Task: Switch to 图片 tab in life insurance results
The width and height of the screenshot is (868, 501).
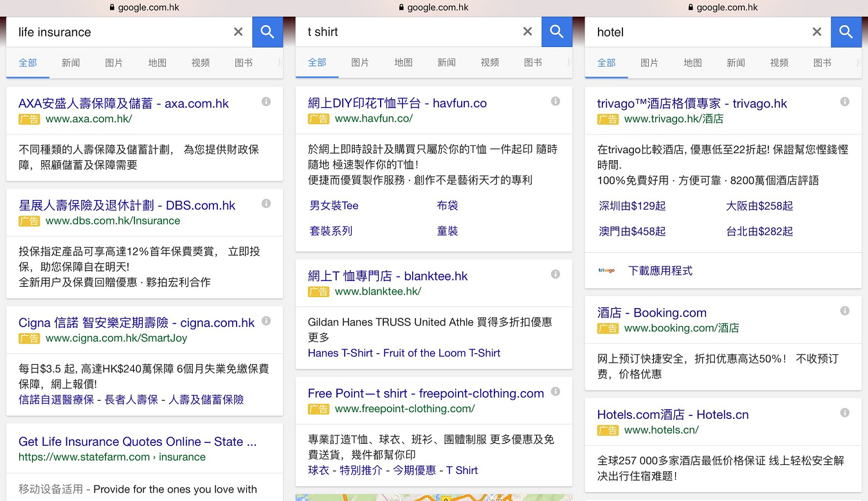Action: 114,62
